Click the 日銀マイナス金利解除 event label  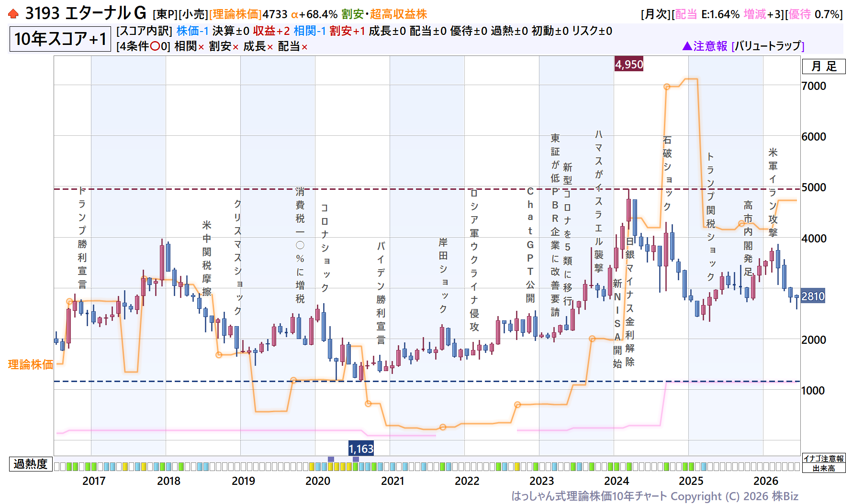630,302
